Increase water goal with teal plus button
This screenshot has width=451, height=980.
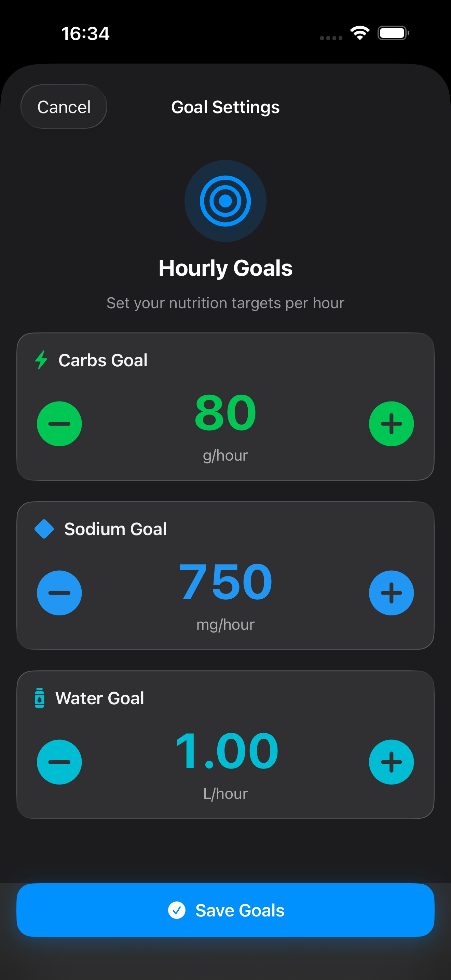tap(391, 762)
